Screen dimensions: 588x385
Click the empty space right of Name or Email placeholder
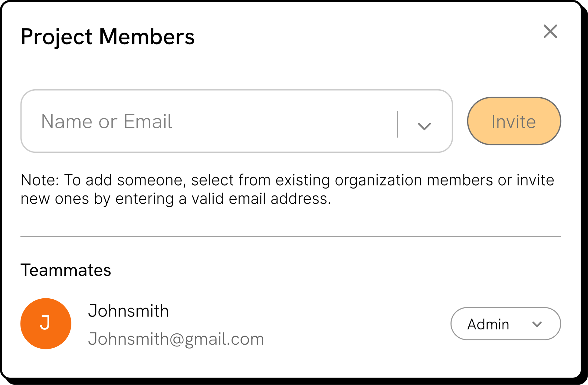coord(283,121)
